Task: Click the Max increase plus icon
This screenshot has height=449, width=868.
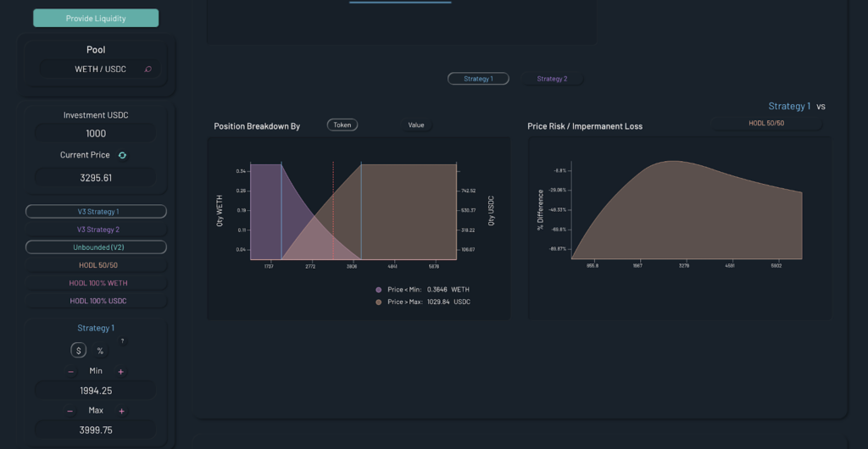Action: [121, 411]
